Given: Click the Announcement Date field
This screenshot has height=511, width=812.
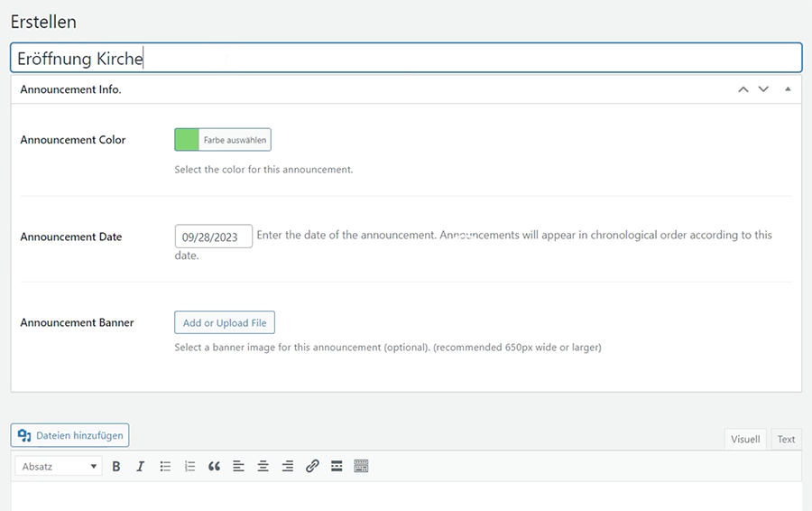Looking at the screenshot, I should (x=213, y=237).
